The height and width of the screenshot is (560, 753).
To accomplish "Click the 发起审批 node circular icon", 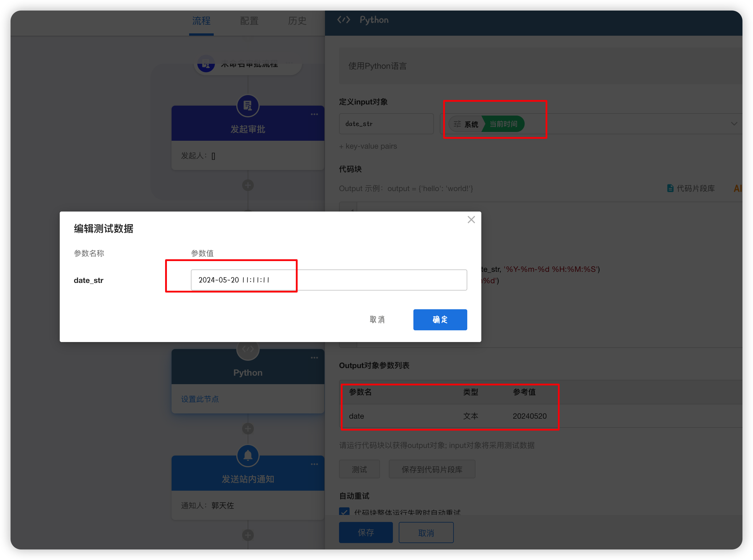I will pos(248,106).
